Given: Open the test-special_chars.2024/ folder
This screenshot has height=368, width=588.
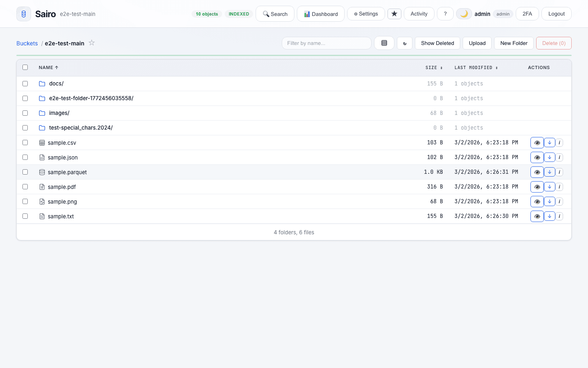Looking at the screenshot, I should 81,128.
